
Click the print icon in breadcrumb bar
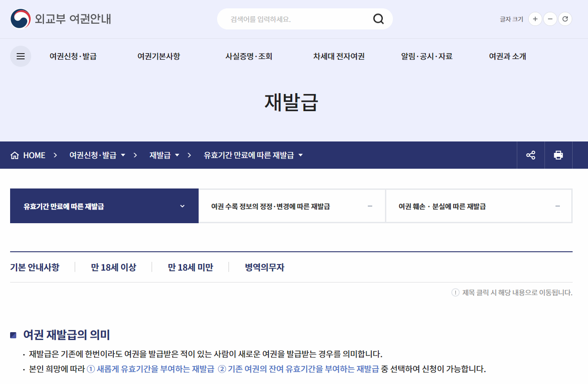558,155
